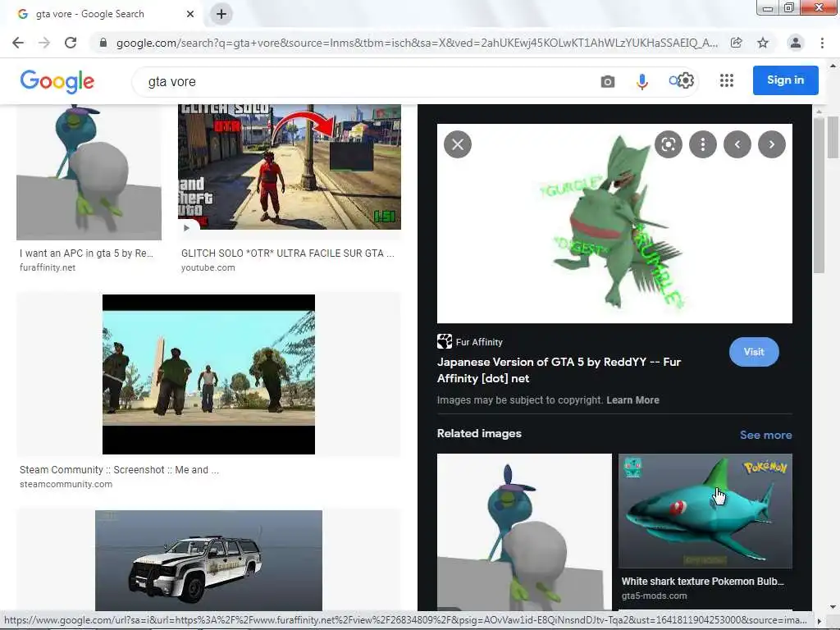Close the image preview panel
Screen dimensions: 840x630
458,144
